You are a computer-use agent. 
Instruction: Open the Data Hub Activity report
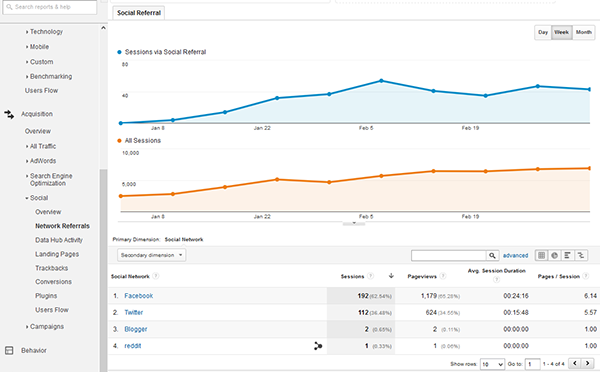coord(59,240)
